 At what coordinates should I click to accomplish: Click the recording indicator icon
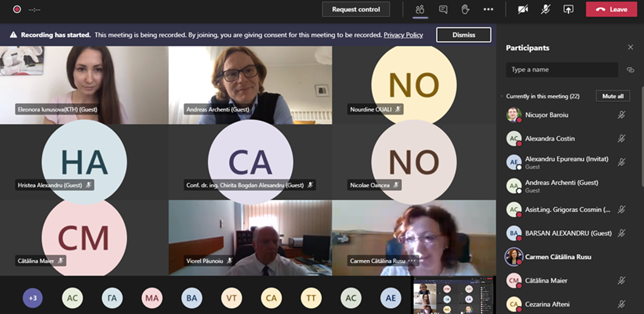point(17,9)
